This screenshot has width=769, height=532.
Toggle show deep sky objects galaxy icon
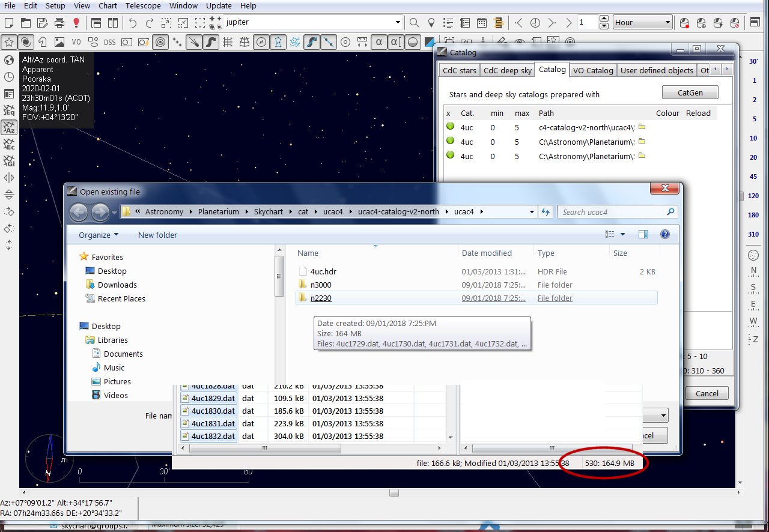[26, 42]
